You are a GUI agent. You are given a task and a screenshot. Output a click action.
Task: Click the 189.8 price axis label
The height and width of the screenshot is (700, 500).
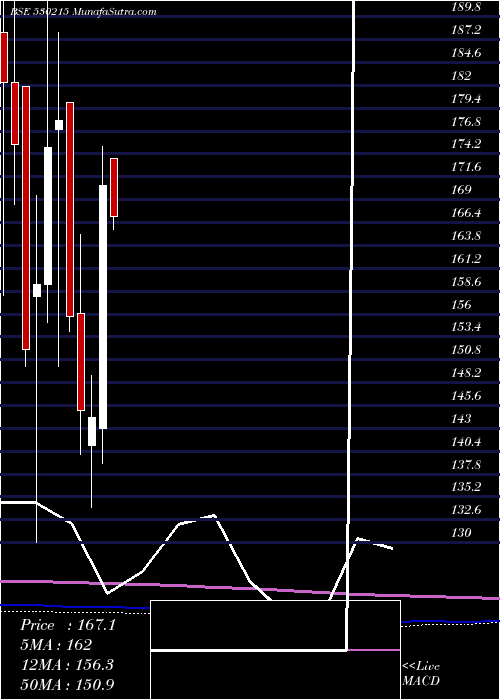466,7
